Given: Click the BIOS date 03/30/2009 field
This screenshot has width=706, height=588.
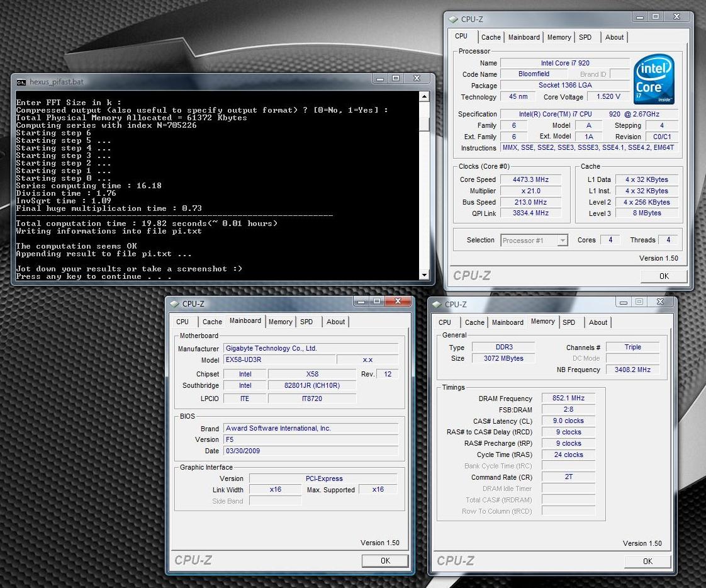Looking at the screenshot, I should click(311, 451).
